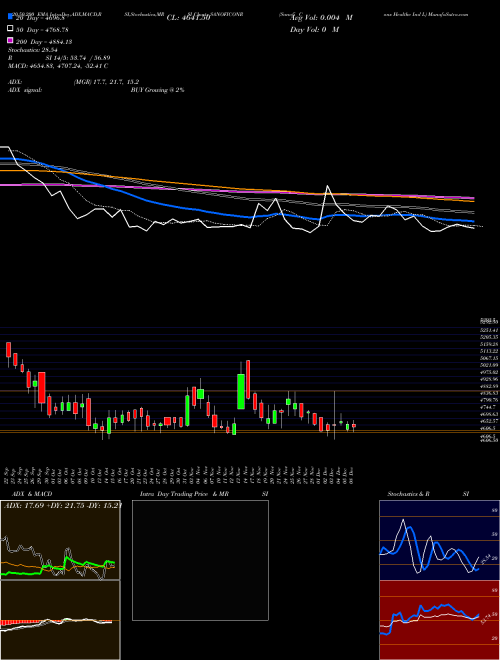Screen dimensions: 500x660
Task: Click the 'Avg Vol: 0.004 M' text
Action: tap(321, 18)
